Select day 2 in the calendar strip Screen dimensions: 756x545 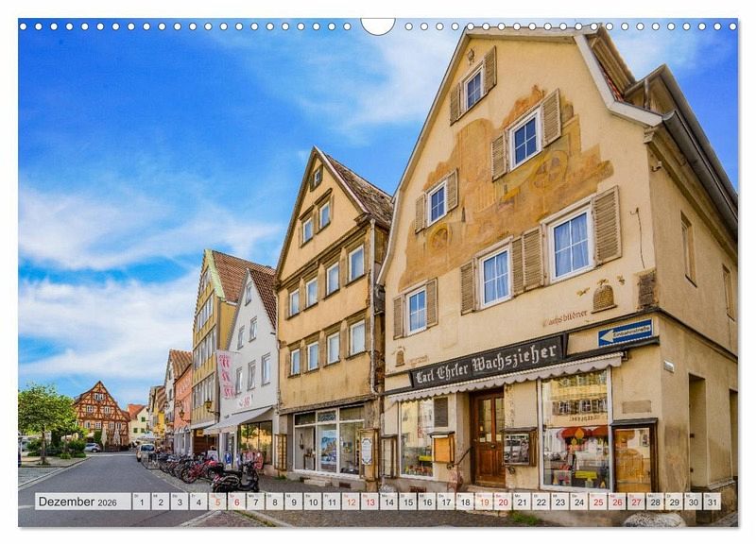[x=160, y=502]
